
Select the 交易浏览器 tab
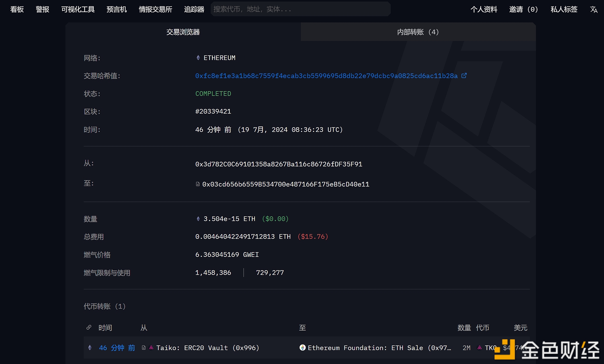183,32
